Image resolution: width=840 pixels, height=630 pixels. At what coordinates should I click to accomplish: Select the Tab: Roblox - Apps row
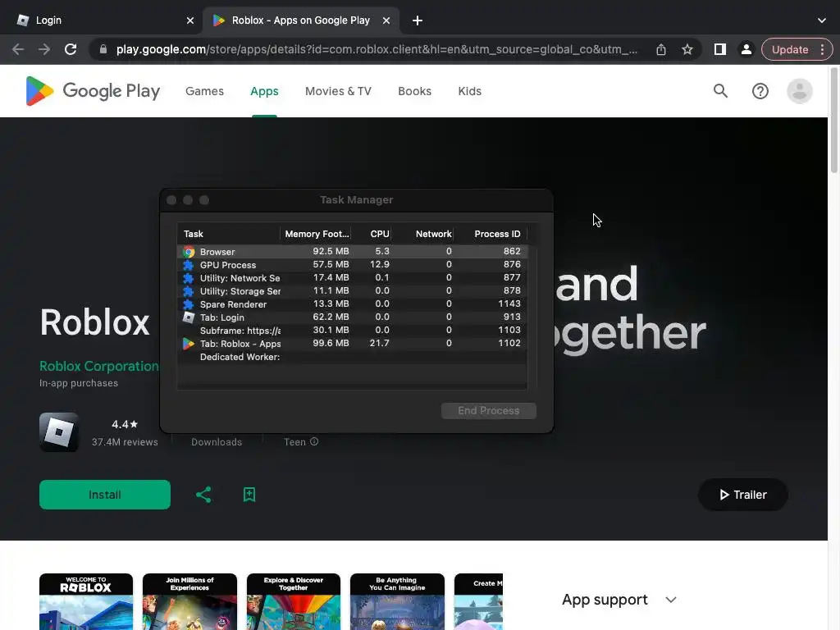pos(352,344)
